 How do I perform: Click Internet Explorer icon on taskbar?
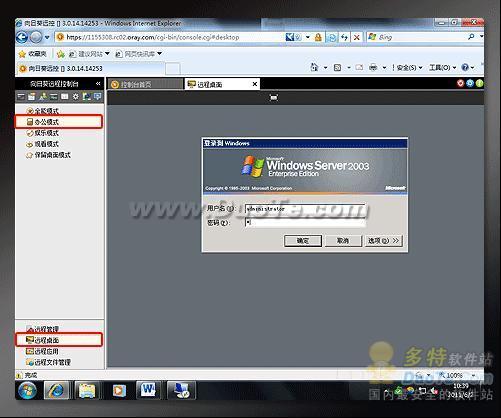[x=56, y=391]
